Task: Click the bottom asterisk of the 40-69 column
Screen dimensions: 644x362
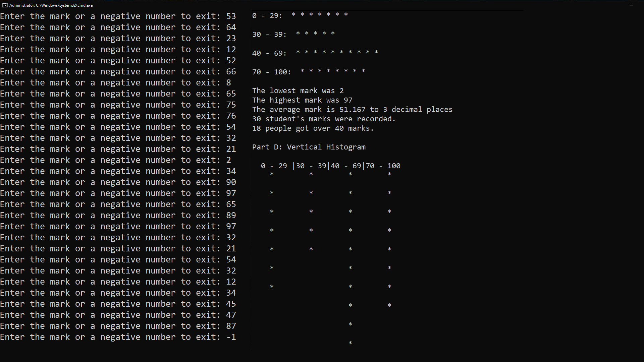Action: click(x=350, y=343)
